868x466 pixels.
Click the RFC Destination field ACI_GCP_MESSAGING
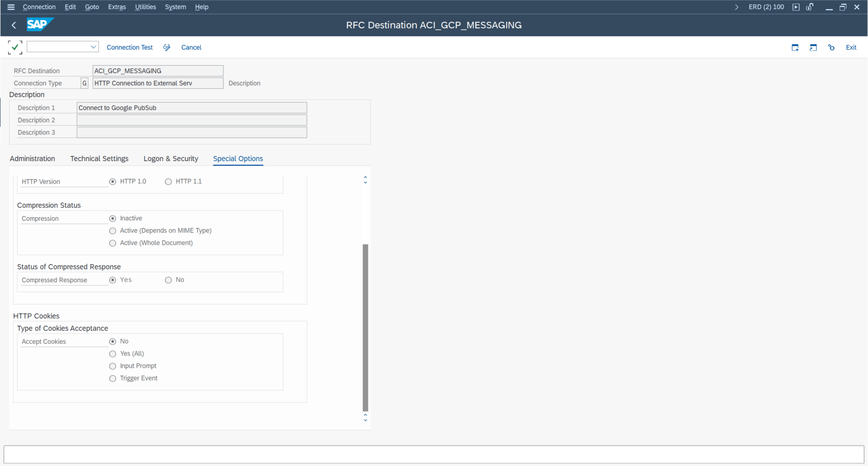coord(158,71)
